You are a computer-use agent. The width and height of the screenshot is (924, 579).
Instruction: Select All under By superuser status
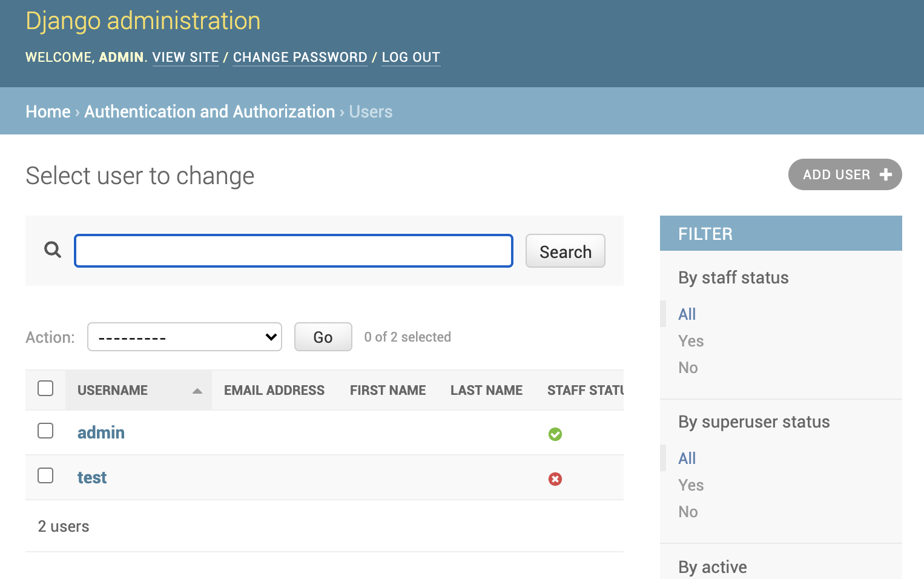pyautogui.click(x=687, y=458)
